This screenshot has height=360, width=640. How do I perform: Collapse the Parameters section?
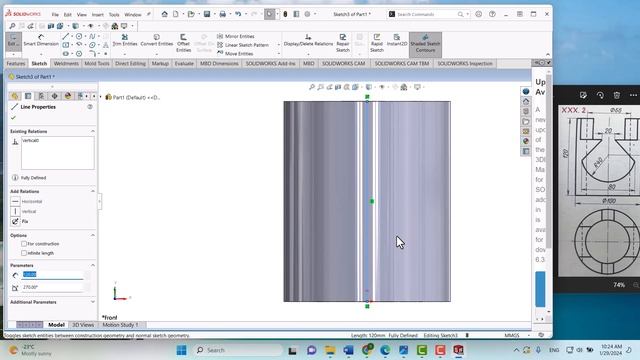(93, 265)
